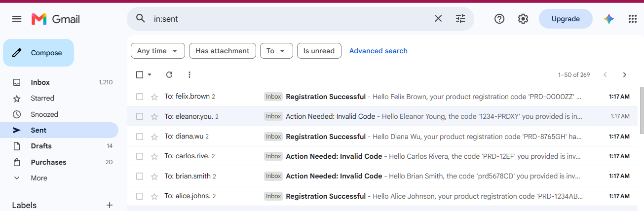
Task: Click in the in:sent search field
Action: (291, 19)
